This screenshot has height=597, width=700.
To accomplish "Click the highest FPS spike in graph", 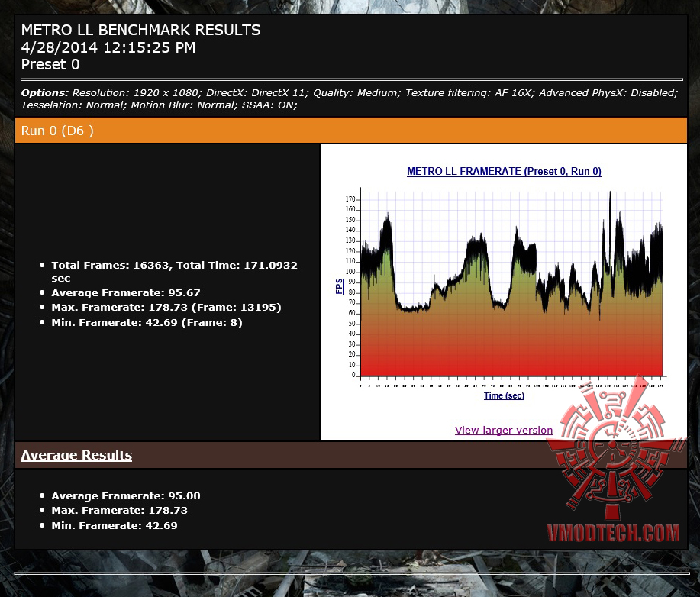I will click(610, 194).
